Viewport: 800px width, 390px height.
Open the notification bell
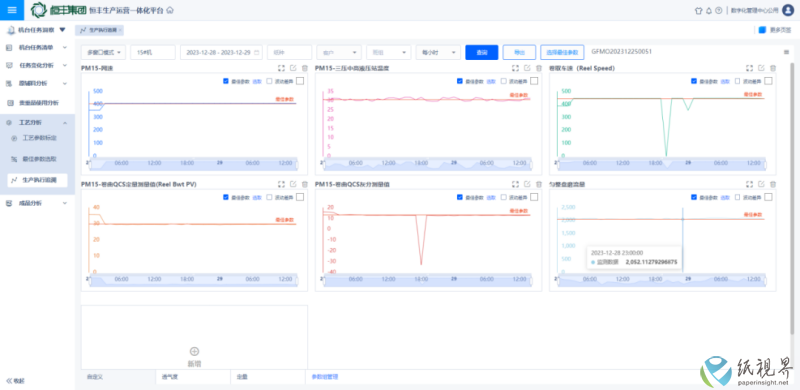(x=709, y=10)
